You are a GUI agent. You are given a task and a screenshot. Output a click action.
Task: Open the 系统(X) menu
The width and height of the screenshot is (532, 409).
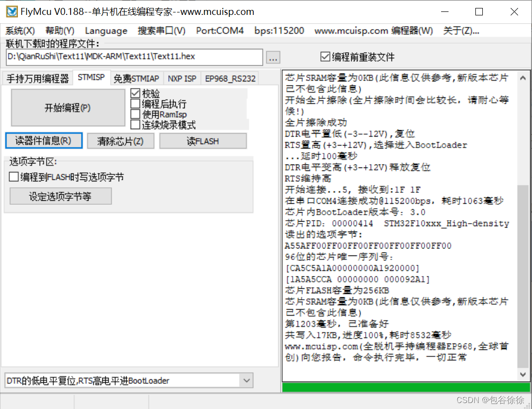20,31
